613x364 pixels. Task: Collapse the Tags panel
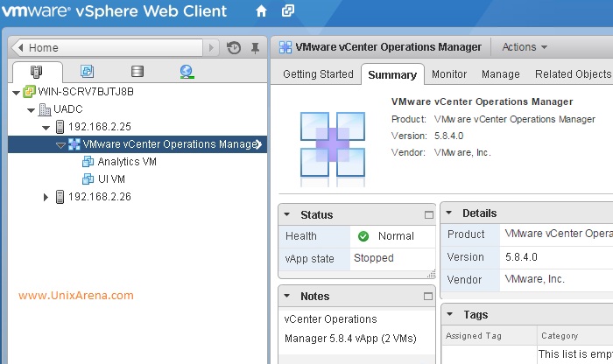point(449,314)
